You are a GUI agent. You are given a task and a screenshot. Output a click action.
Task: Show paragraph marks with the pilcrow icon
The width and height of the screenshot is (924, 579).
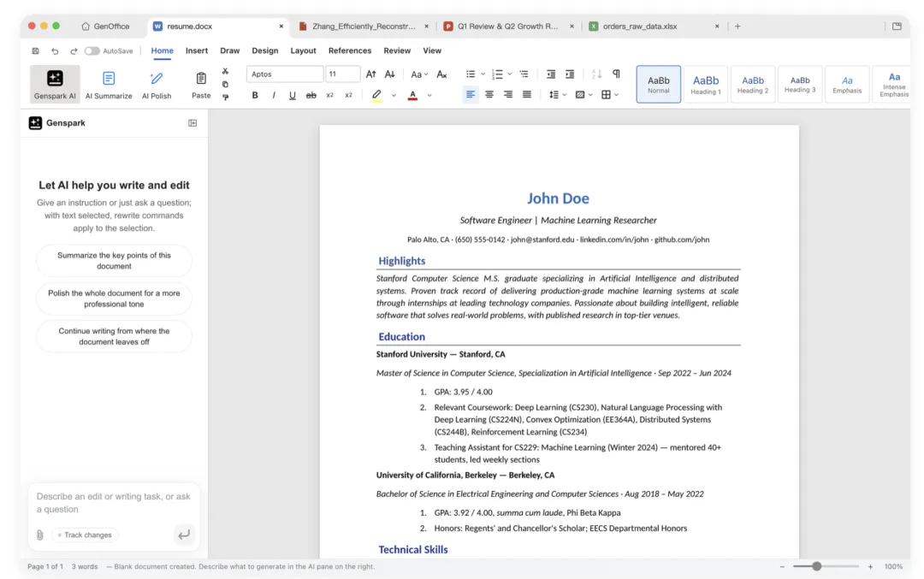616,74
